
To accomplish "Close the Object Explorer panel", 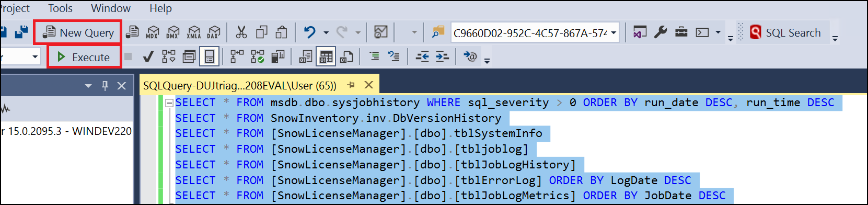I will (x=122, y=86).
